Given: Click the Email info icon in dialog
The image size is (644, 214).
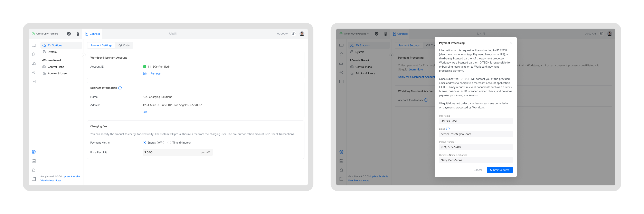Looking at the screenshot, I should point(448,129).
